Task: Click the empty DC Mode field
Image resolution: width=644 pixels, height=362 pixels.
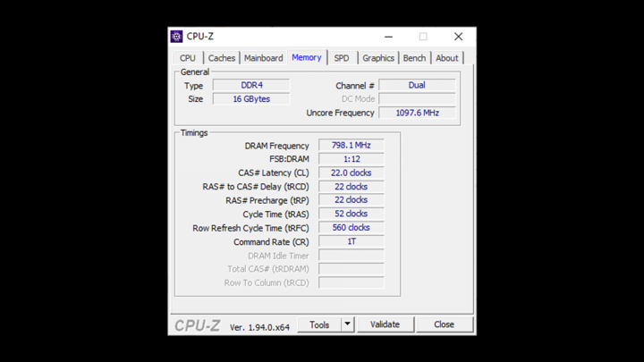Action: point(417,99)
